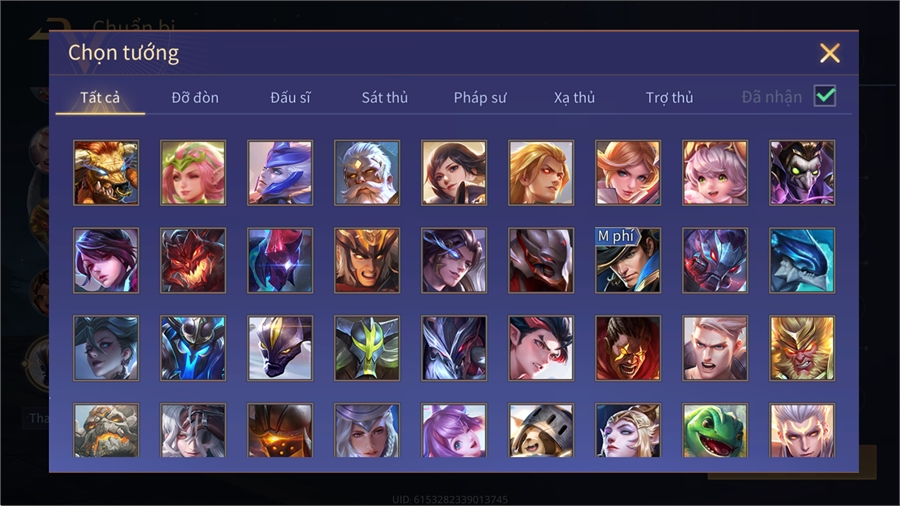This screenshot has height=506, width=900.
Task: Pick the green chameleon hero portrait
Action: pyautogui.click(x=715, y=430)
